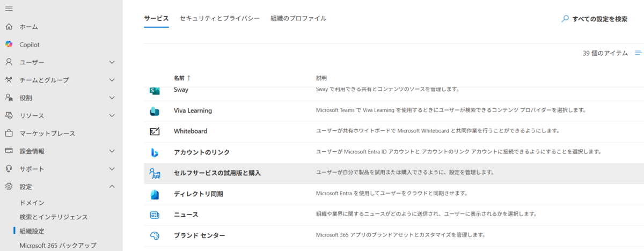The height and width of the screenshot is (251, 644).
Task: Open the Viva Learning service settings
Action: pos(193,110)
